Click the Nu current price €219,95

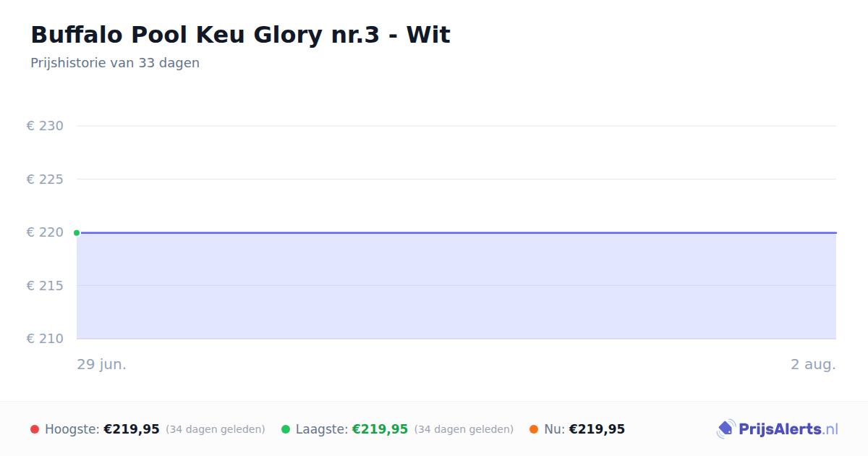(x=597, y=429)
